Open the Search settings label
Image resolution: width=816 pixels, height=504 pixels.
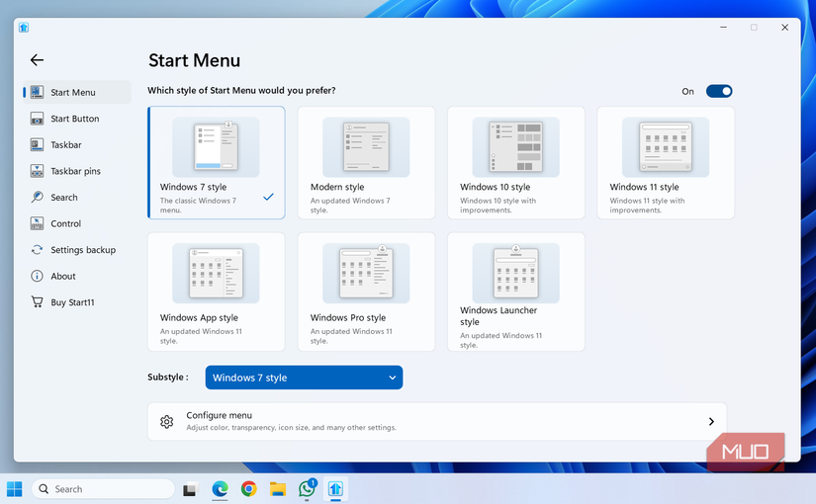point(64,197)
